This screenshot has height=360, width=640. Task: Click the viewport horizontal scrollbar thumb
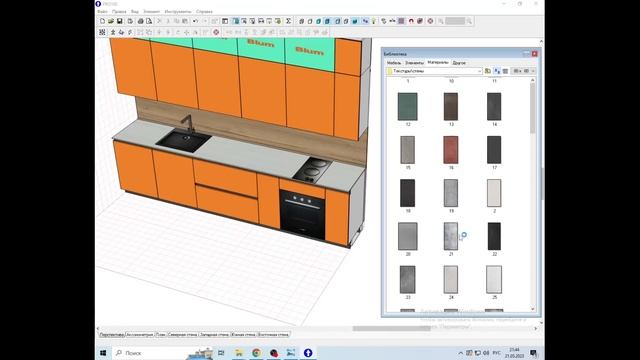391,328
